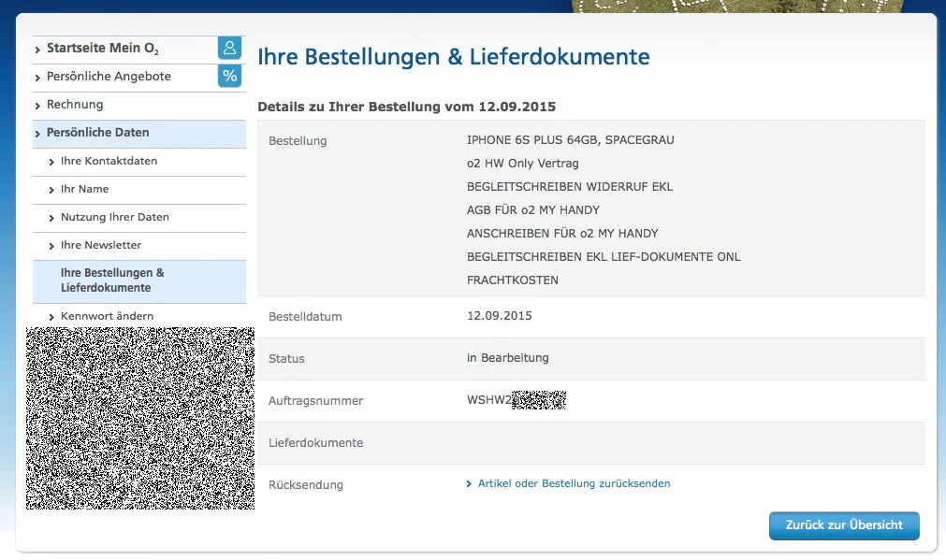
Task: Click BEGLEITSCHREIBEN WIDERRUF EKL line
Action: (x=570, y=187)
